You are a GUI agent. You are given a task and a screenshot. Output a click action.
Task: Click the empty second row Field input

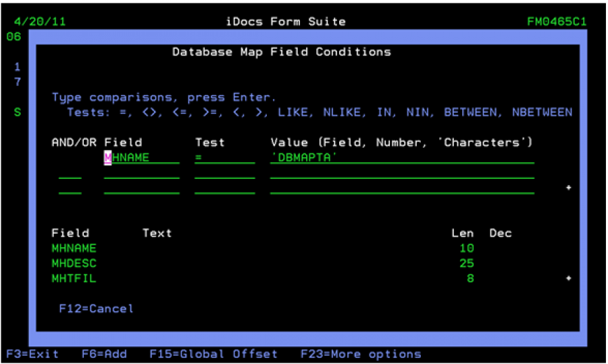point(141,173)
